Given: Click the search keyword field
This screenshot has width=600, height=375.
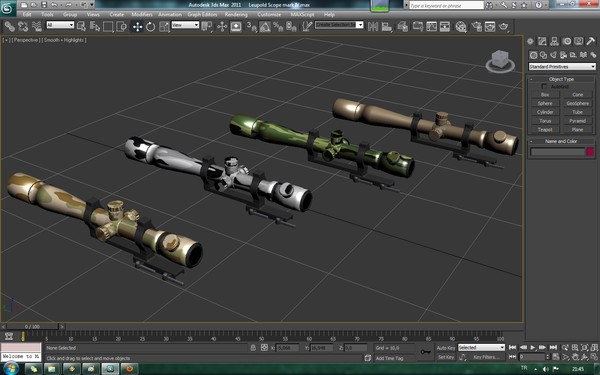Looking at the screenshot, I should (x=447, y=6).
